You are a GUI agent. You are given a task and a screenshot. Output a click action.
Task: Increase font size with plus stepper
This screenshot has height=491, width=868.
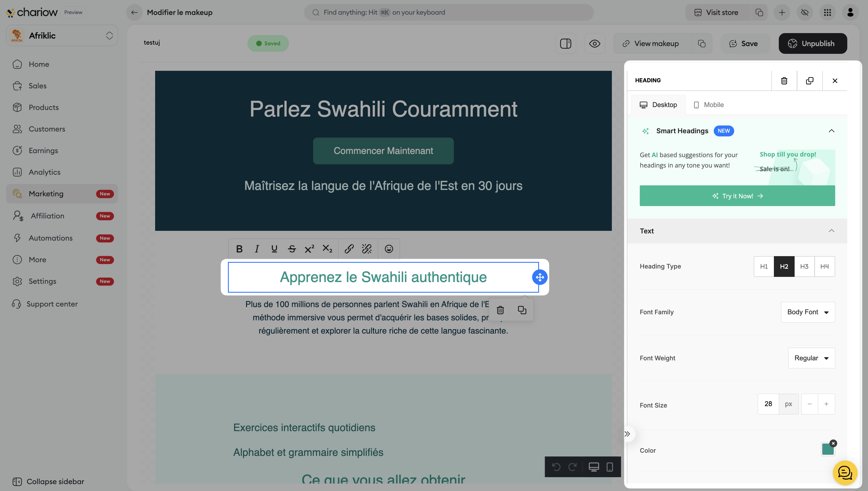826,404
